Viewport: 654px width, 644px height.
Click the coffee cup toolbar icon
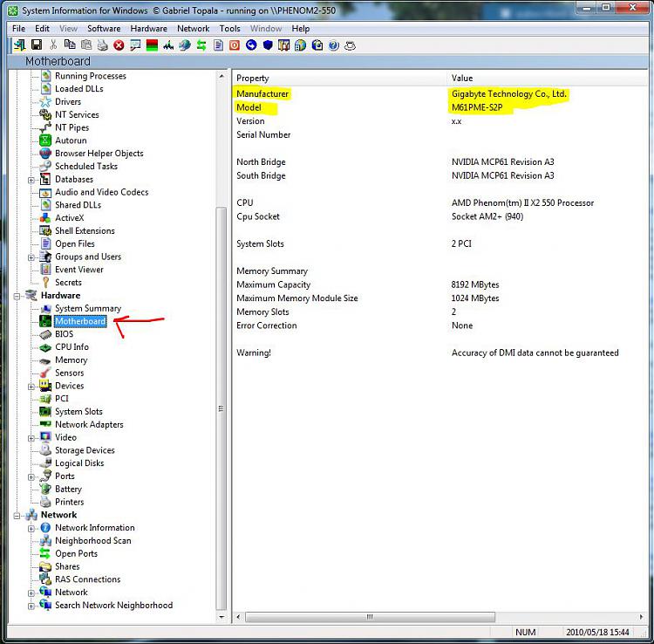[x=350, y=45]
